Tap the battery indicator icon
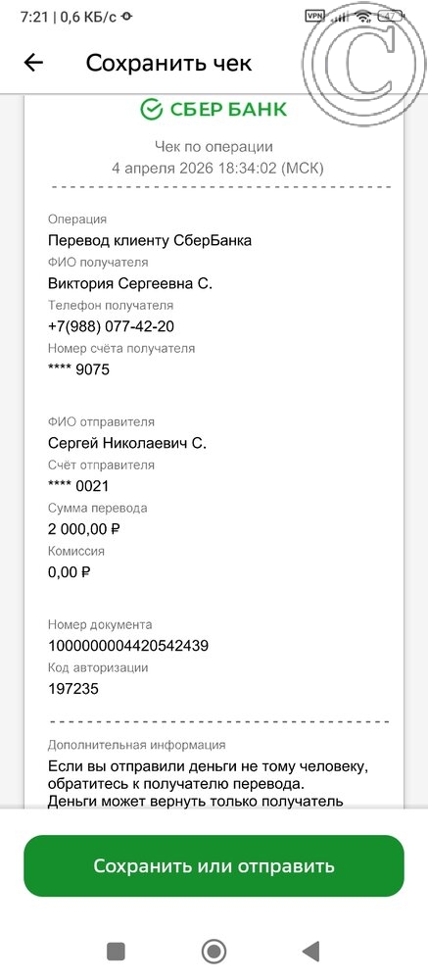Image resolution: width=428 pixels, height=980 pixels. [x=391, y=17]
